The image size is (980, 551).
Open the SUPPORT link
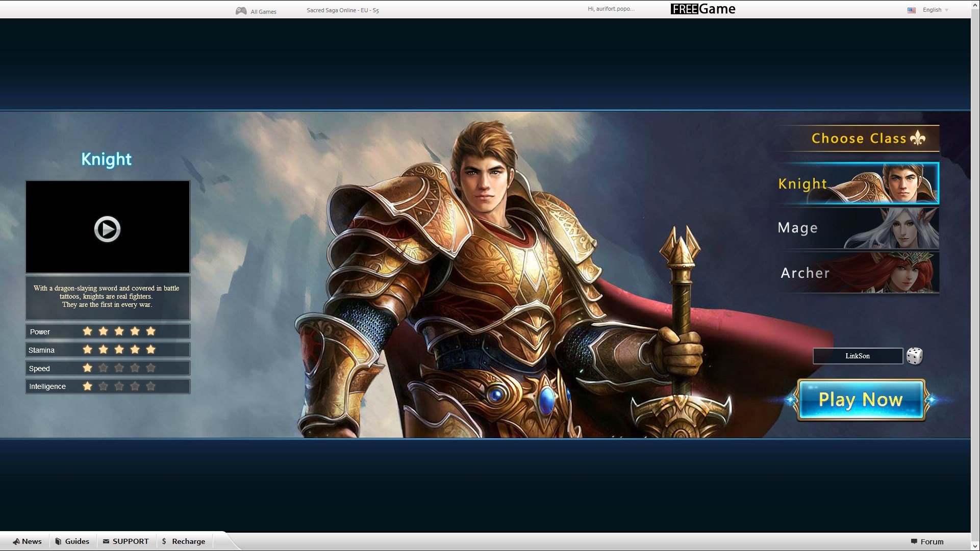[125, 541]
